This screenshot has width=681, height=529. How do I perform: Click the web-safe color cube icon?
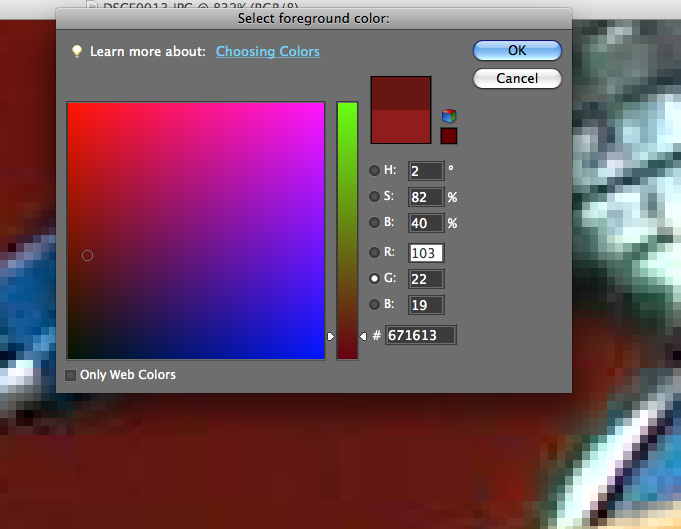pyautogui.click(x=449, y=116)
